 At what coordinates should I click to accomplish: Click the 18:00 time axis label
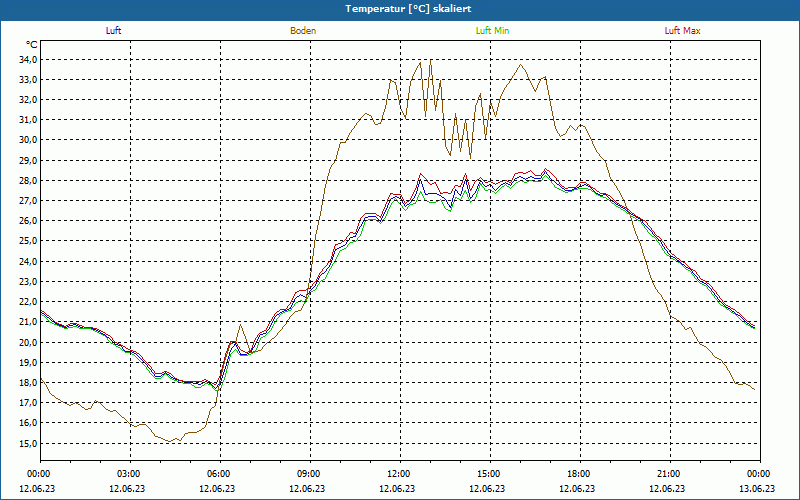pos(579,474)
